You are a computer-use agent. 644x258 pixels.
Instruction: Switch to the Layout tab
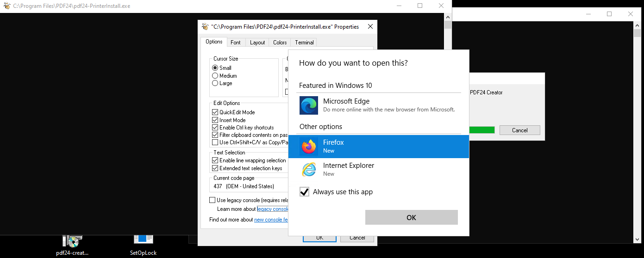(x=257, y=43)
